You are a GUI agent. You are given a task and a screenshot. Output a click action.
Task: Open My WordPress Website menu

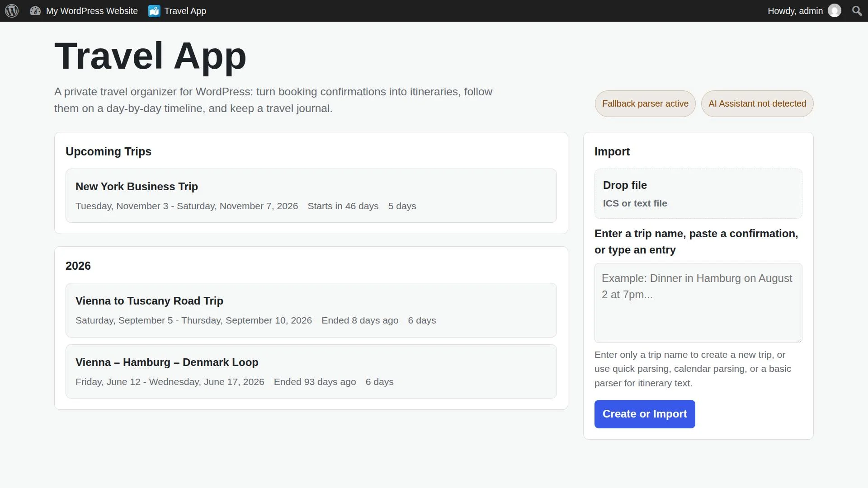(84, 11)
